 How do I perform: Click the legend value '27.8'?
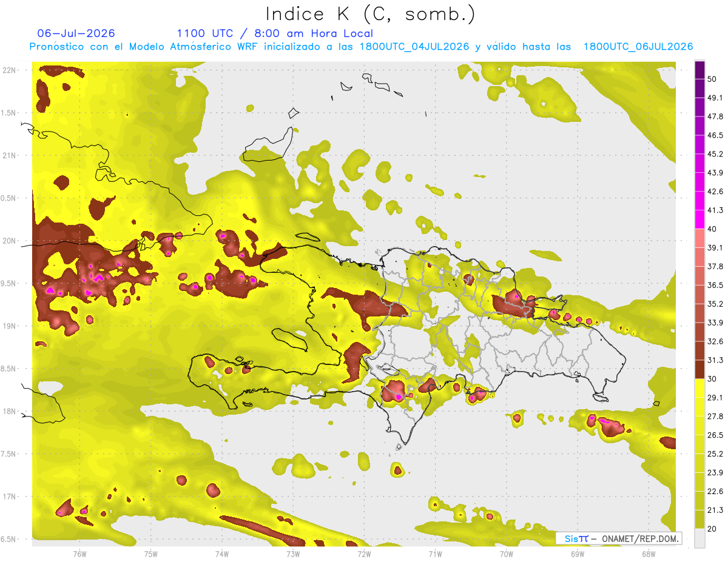pyautogui.click(x=715, y=416)
